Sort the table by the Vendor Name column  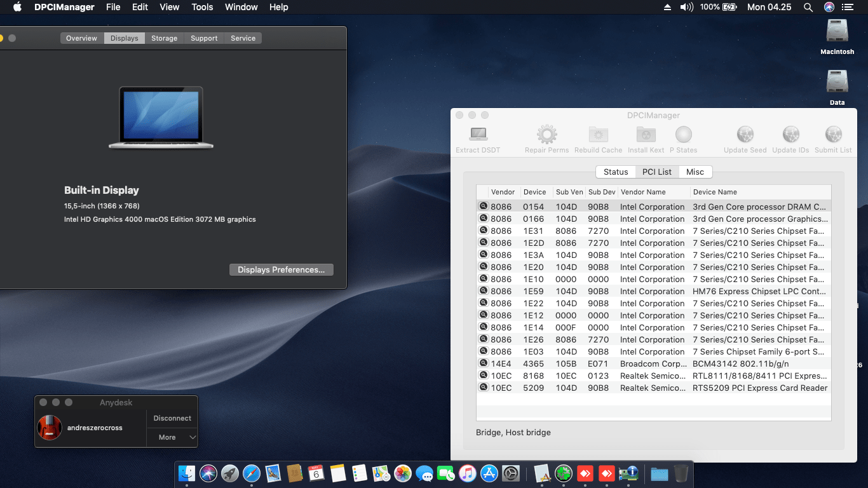642,192
